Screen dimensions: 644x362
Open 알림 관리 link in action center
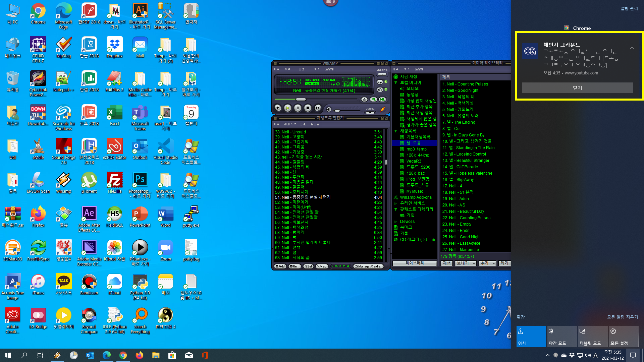pos(629,9)
